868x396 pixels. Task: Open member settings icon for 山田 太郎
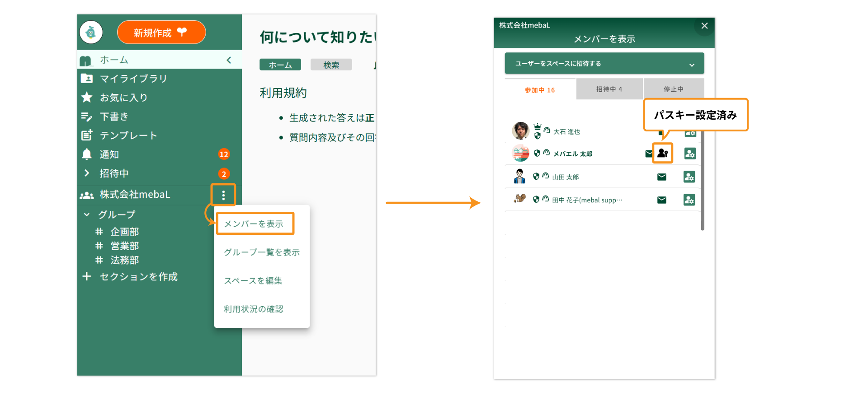click(x=689, y=177)
